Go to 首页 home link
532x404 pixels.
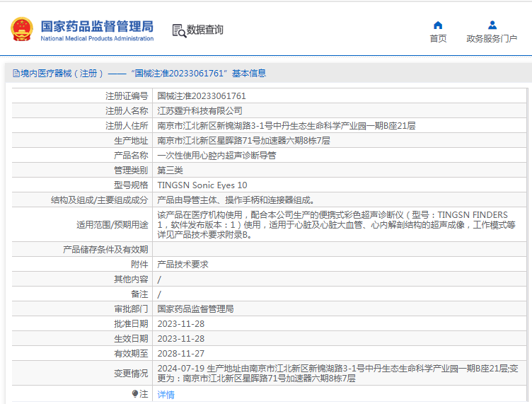pos(438,39)
